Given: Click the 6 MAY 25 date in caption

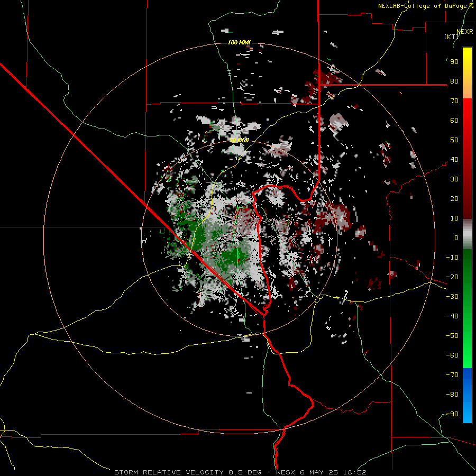Looking at the screenshot, I should point(319,472).
